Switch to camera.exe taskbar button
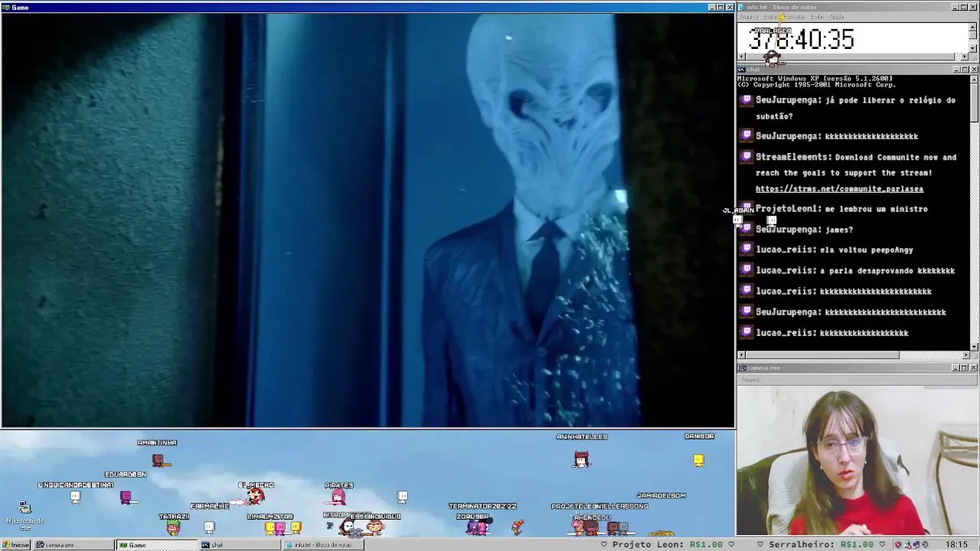Screen dimensions: 980x551 point(73,545)
